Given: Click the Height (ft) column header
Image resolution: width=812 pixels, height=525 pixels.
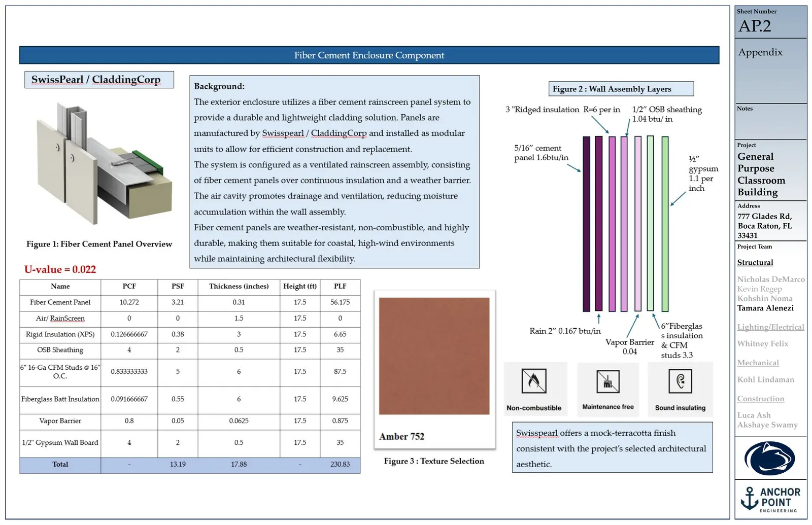Looking at the screenshot, I should [299, 287].
